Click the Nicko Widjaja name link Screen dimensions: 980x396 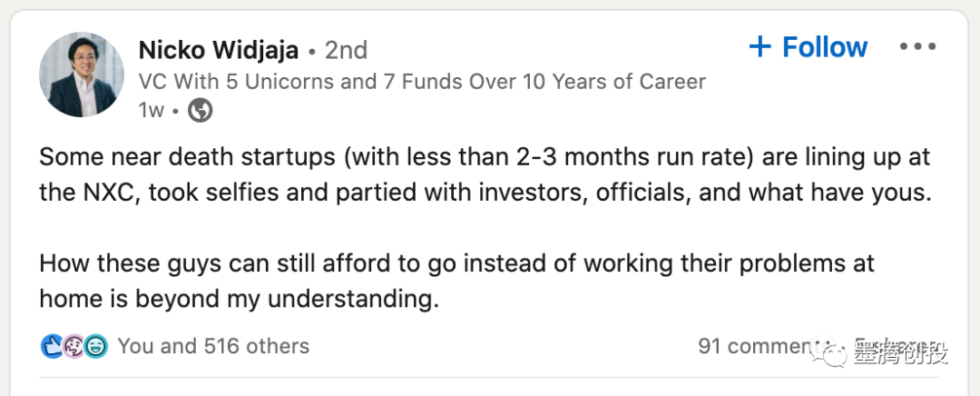[x=219, y=49]
